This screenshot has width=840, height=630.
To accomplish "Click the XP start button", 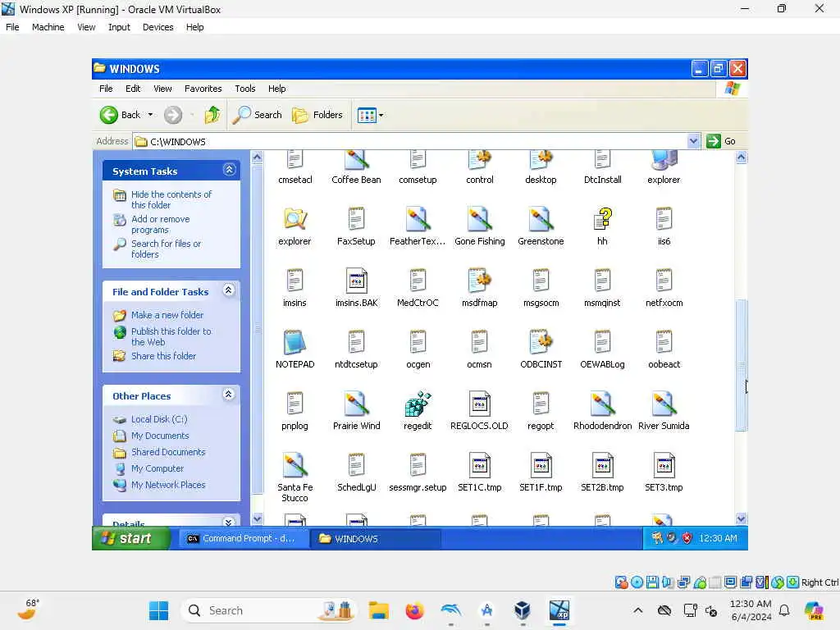I will tap(130, 538).
